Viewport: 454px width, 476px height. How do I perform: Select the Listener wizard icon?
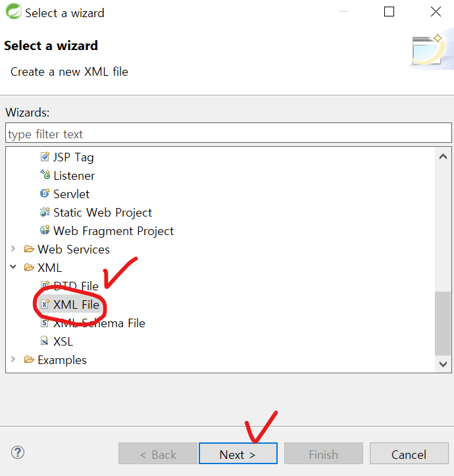click(45, 175)
